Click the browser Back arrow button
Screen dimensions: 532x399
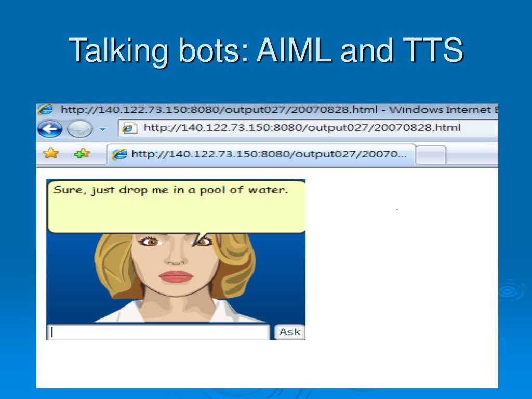tap(50, 129)
